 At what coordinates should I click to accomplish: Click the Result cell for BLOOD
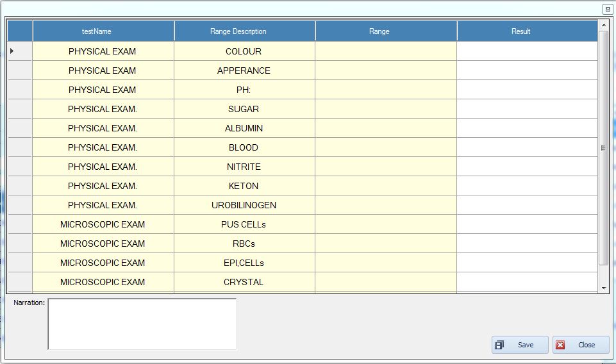click(x=527, y=147)
